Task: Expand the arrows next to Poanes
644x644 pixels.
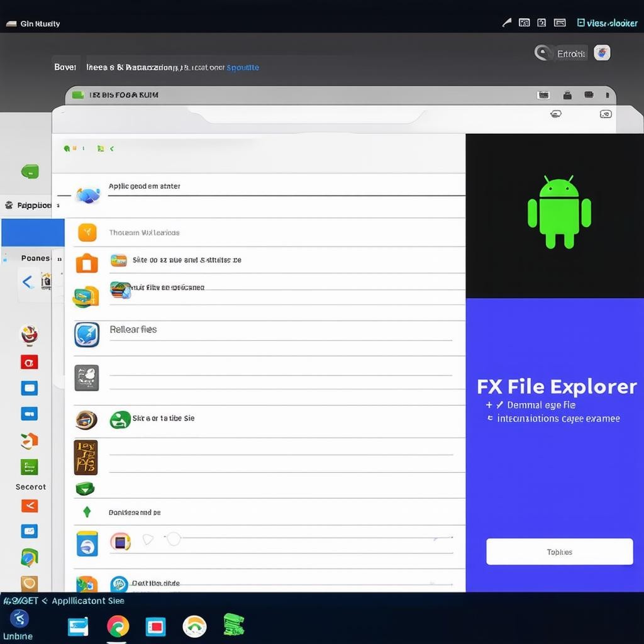Action: [x=59, y=258]
